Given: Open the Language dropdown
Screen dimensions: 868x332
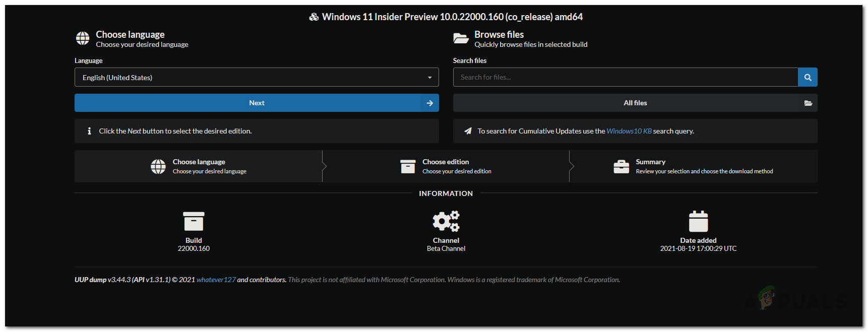Looking at the screenshot, I should (x=256, y=78).
